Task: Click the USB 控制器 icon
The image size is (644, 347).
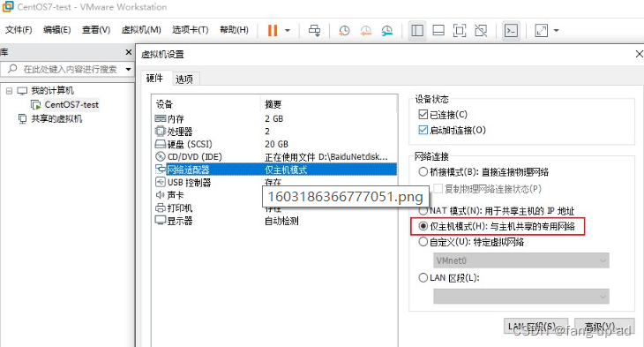Action: pos(161,182)
